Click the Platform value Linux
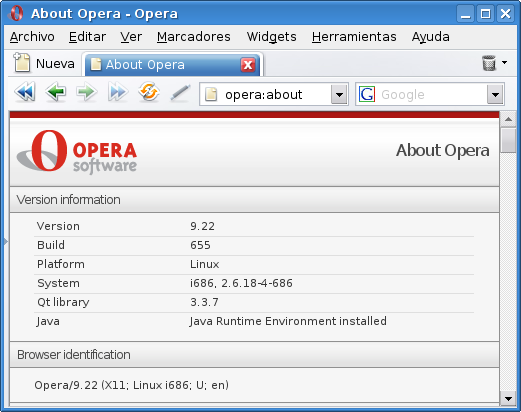521x412 pixels. tap(205, 264)
